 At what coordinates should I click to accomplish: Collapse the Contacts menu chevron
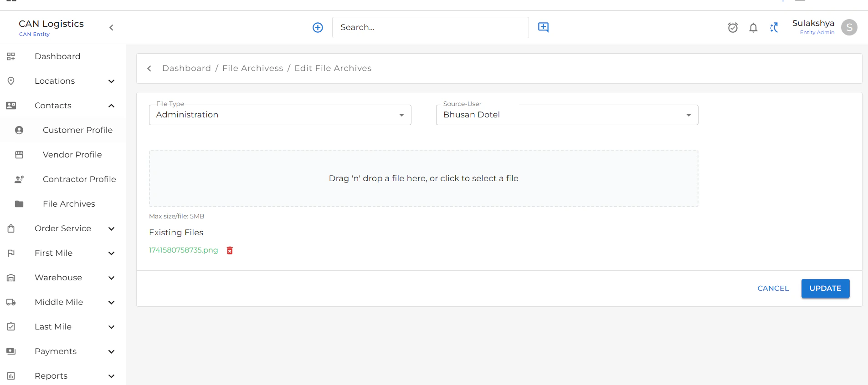tap(111, 106)
